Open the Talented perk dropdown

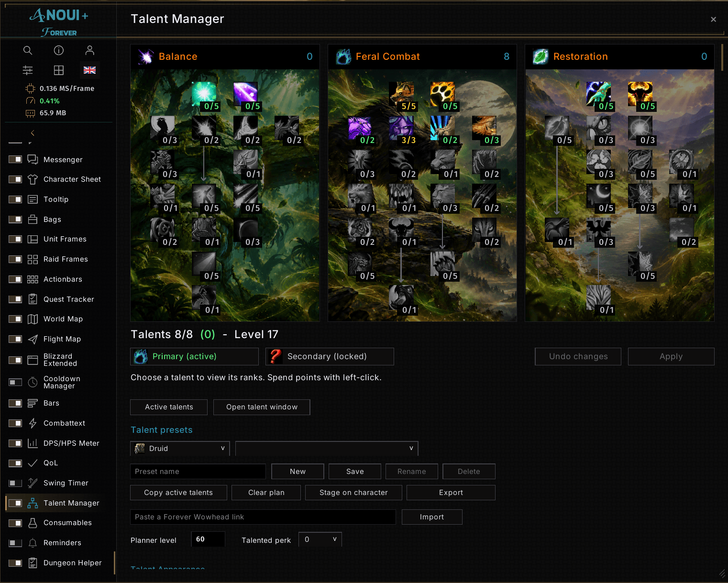(320, 539)
